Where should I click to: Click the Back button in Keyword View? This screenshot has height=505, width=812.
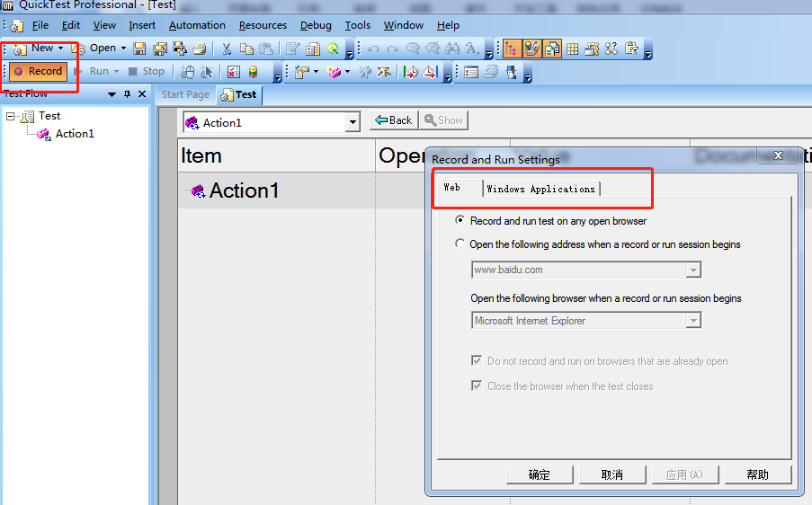tap(394, 120)
